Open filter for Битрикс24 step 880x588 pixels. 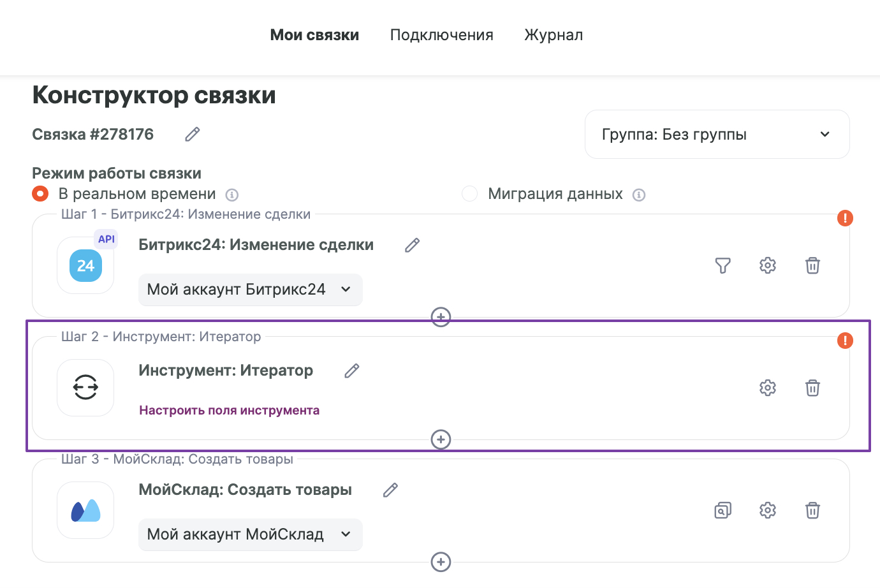pyautogui.click(x=722, y=265)
